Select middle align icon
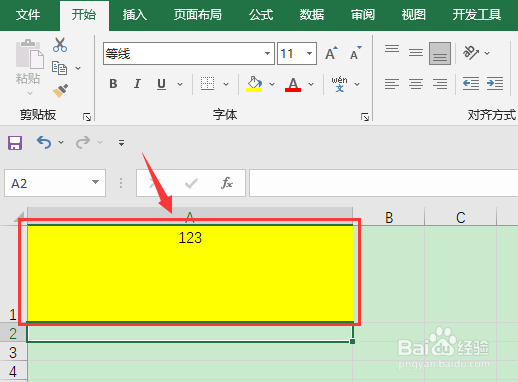The width and height of the screenshot is (518, 382). click(416, 53)
